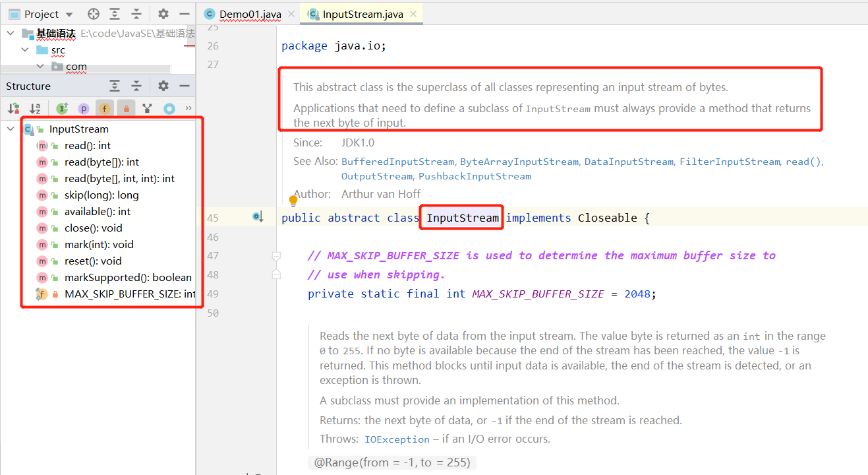This screenshot has height=475, width=868.
Task: Toggle Show Non-Public (lock) icon
Action: pos(127,108)
